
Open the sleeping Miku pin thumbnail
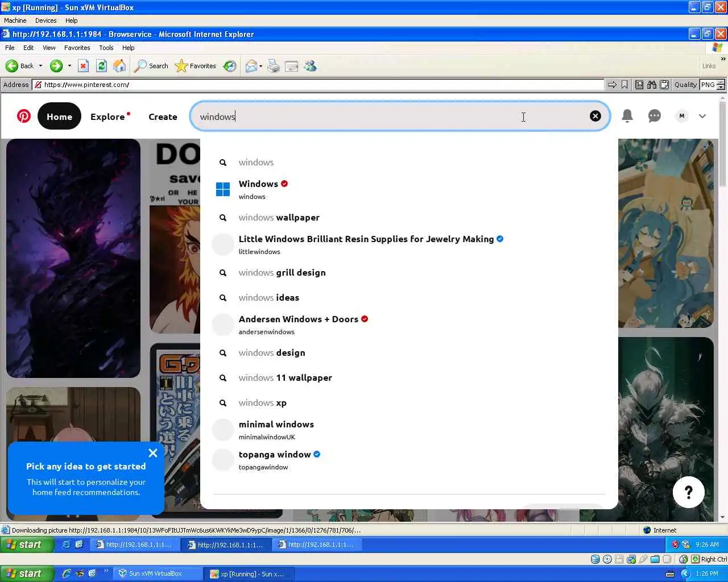click(666, 233)
